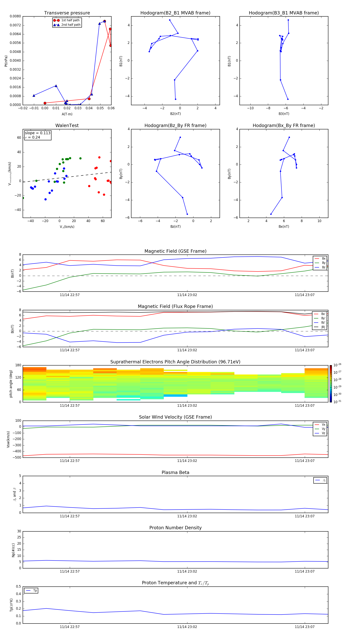Select the "Bz'" flux rope legend entry
This screenshot has height=644, width=351.
(320, 323)
